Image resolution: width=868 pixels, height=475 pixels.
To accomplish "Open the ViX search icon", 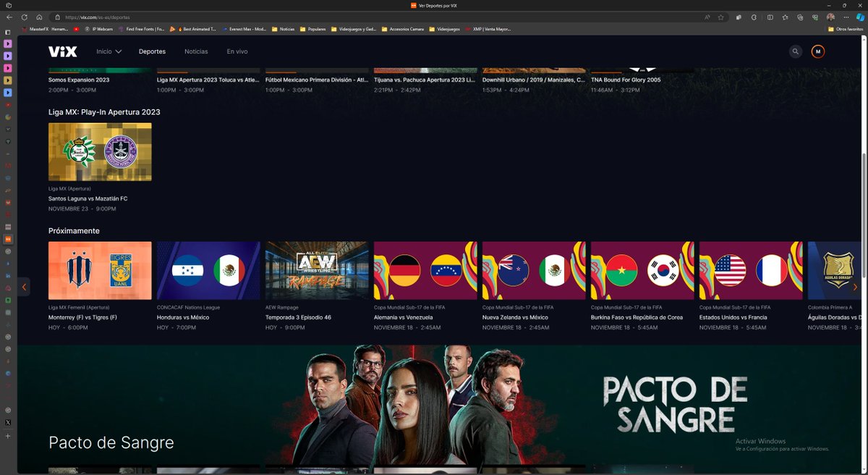I will point(796,51).
